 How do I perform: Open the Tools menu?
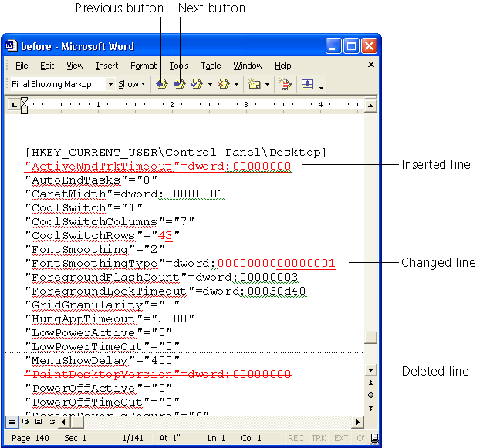[178, 66]
